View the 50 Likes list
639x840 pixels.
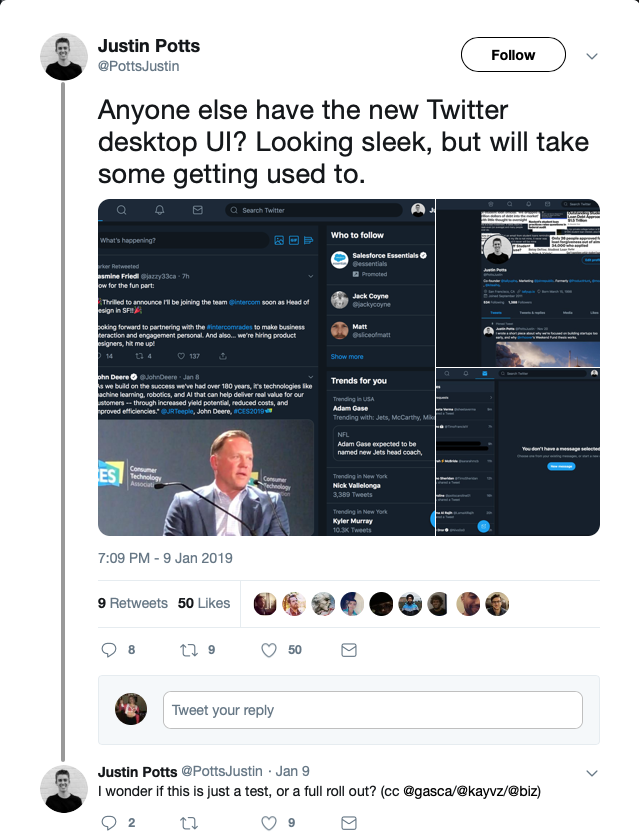[x=207, y=604]
